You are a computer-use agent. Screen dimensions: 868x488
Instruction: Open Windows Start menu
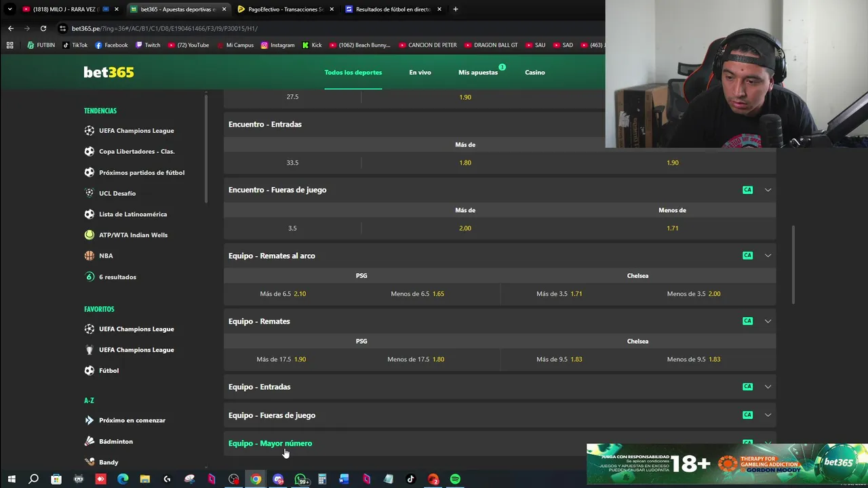coord(12,479)
